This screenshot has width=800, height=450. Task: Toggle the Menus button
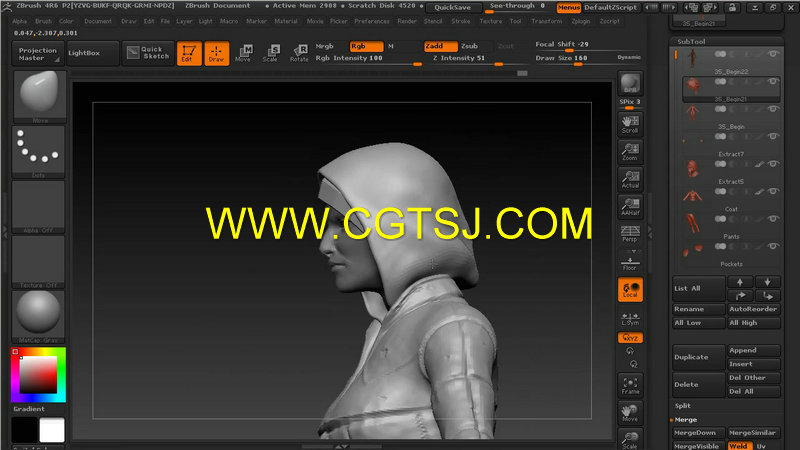tap(568, 8)
